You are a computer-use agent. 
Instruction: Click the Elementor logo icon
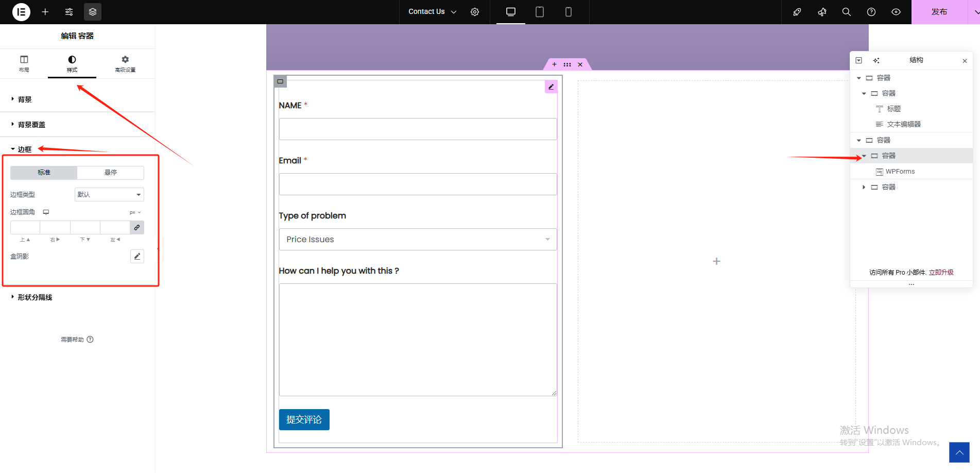coord(21,12)
